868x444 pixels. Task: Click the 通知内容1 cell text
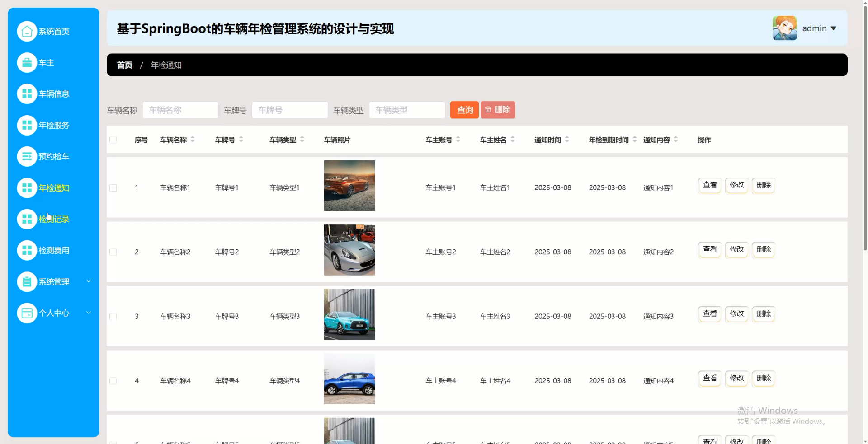658,188
